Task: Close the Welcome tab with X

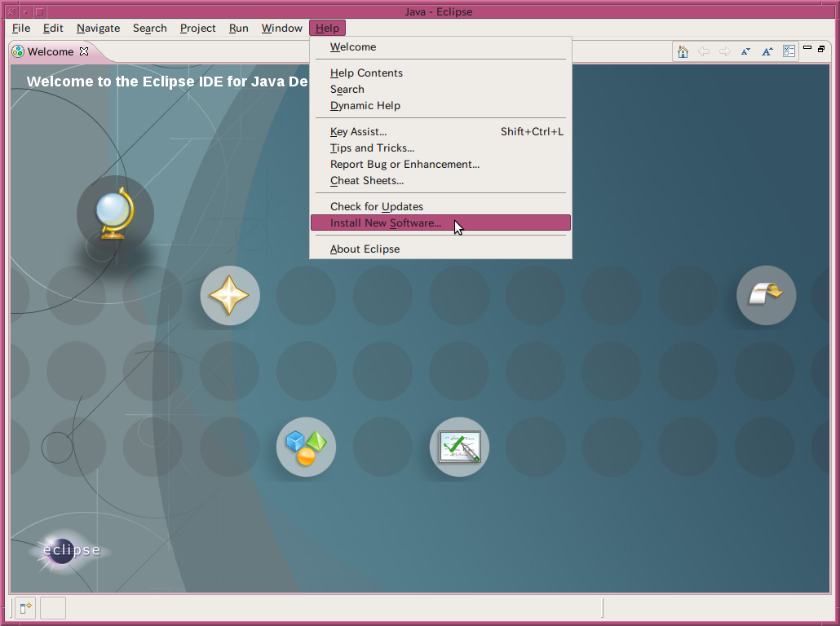Action: click(x=83, y=51)
